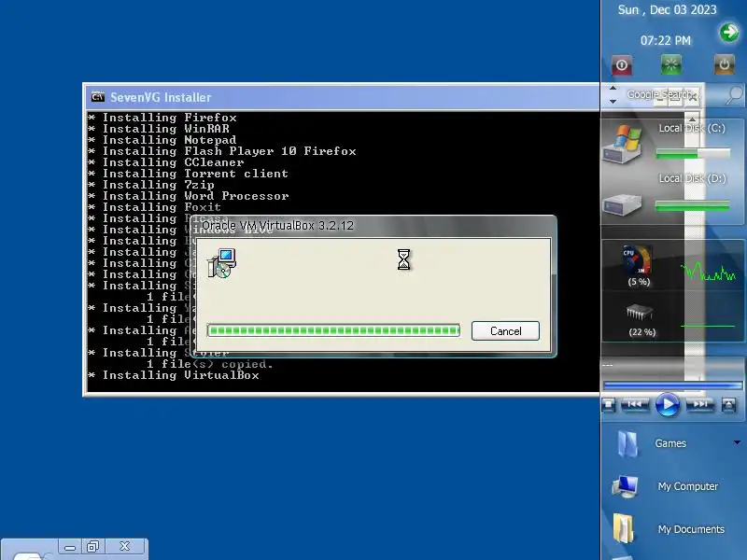Open Local Disk (C:) drive icon
Screen dimensions: 747x560
point(623,144)
